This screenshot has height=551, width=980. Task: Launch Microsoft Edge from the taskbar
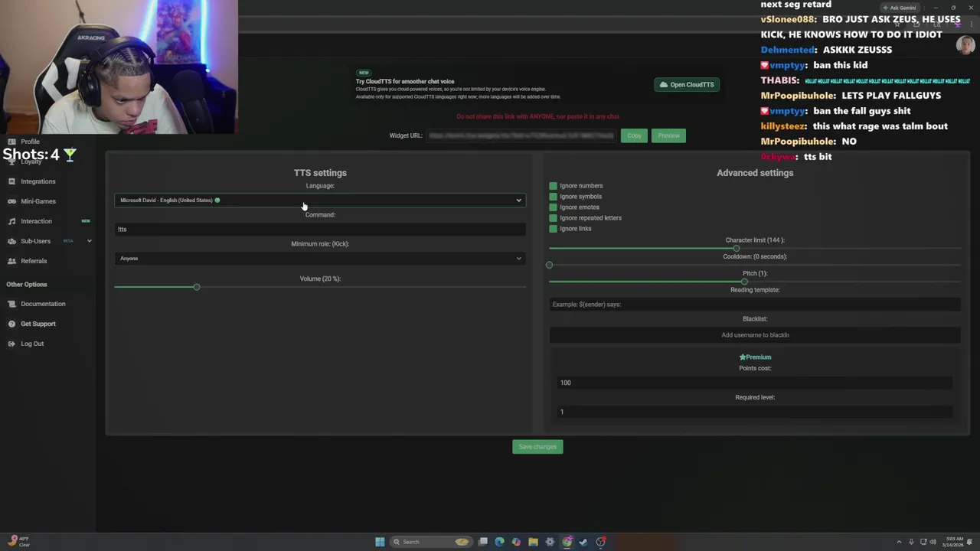pyautogui.click(x=500, y=542)
